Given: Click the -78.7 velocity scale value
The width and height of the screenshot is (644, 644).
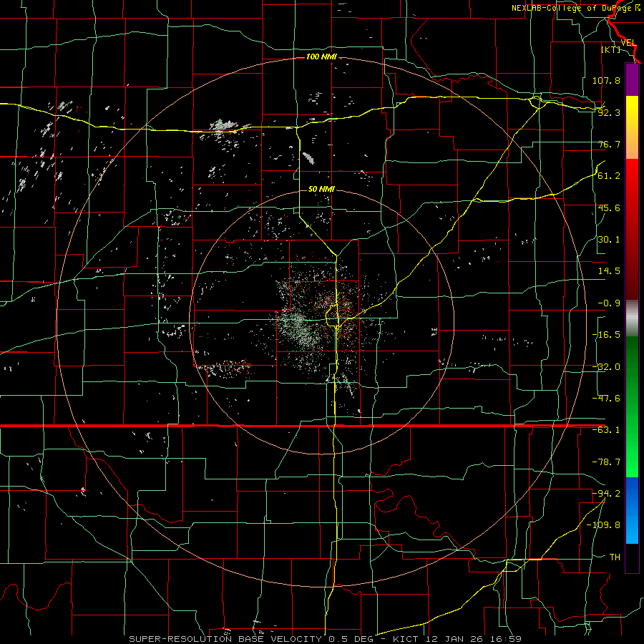Looking at the screenshot, I should [x=606, y=462].
